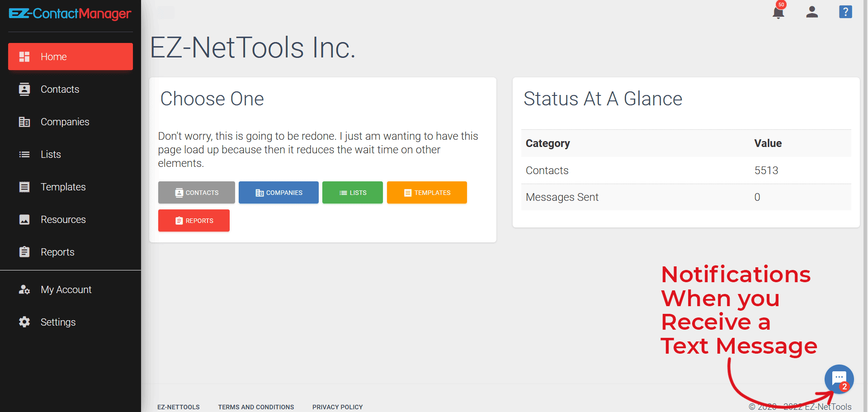Image resolution: width=868 pixels, height=412 pixels.
Task: Open the EZ-NETTOOLS footer link
Action: click(x=179, y=407)
